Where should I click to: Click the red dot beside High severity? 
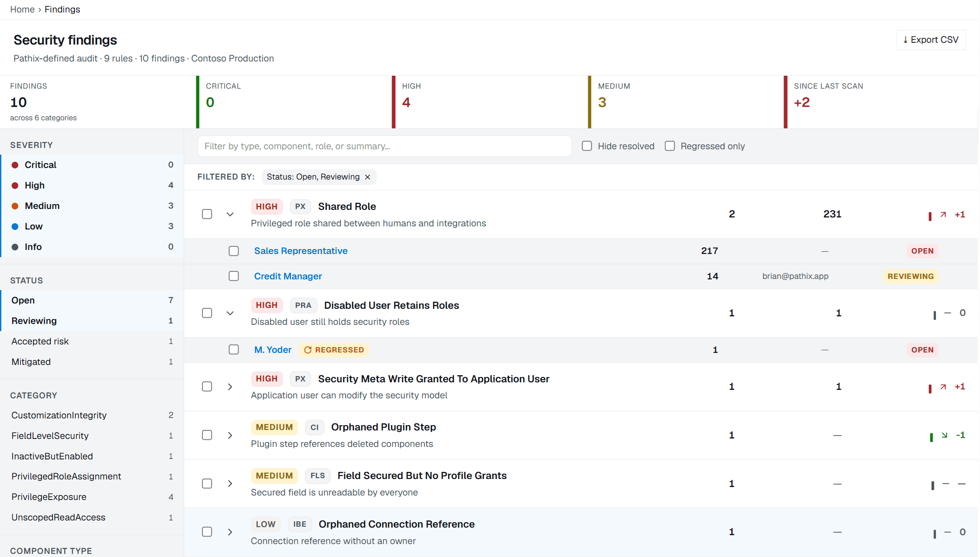[x=15, y=185]
